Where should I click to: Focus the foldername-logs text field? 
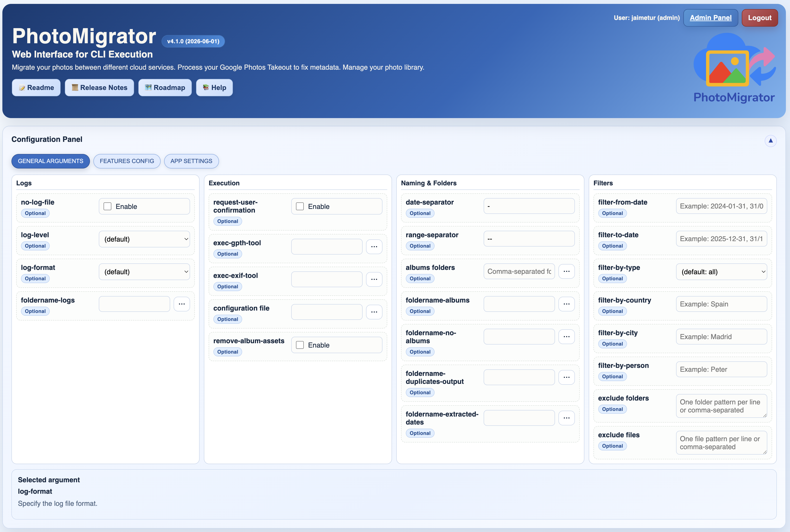[134, 304]
